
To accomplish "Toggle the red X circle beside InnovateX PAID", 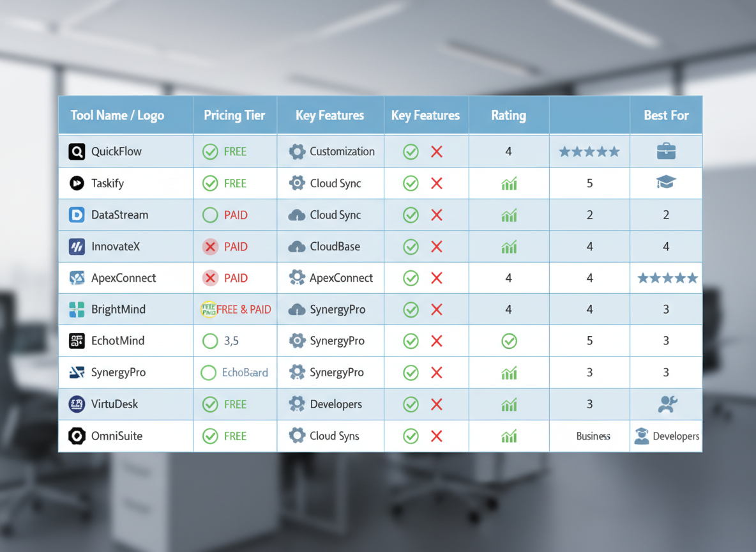I will click(x=210, y=247).
